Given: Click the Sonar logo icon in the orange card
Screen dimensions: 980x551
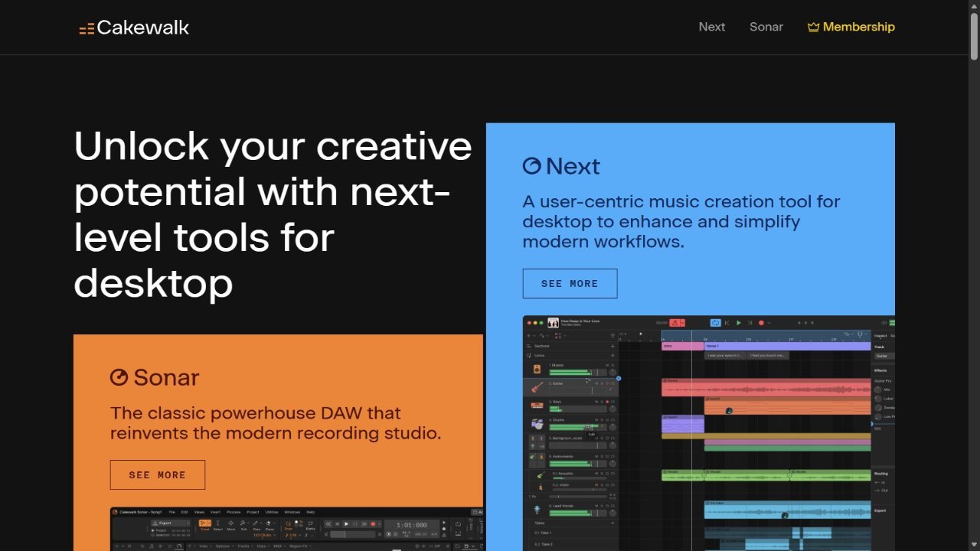Looking at the screenshot, I should pos(119,377).
